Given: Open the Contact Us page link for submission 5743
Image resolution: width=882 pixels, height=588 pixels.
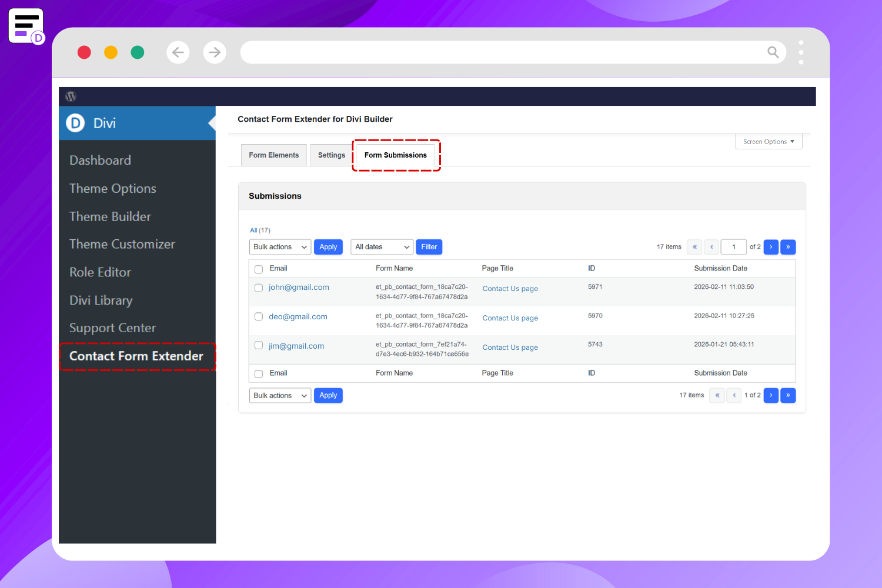Looking at the screenshot, I should click(510, 347).
